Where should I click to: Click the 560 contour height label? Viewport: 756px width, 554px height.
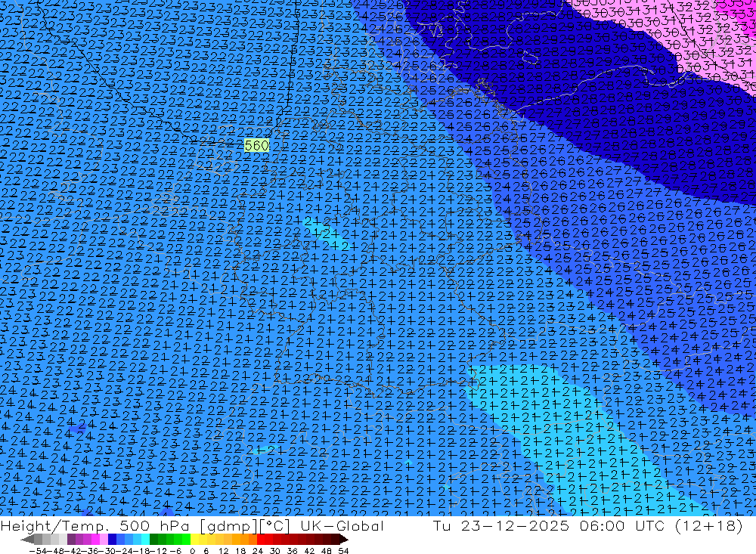point(256,145)
